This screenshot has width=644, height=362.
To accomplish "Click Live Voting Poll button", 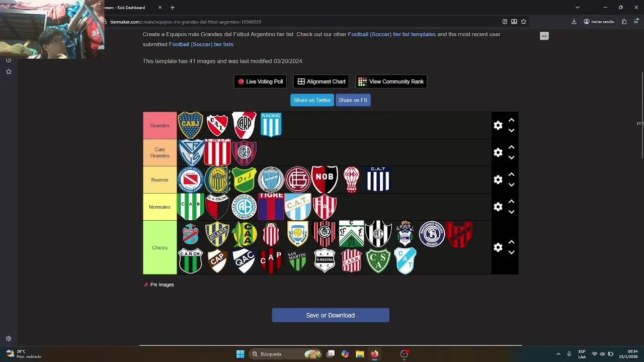I will (260, 81).
